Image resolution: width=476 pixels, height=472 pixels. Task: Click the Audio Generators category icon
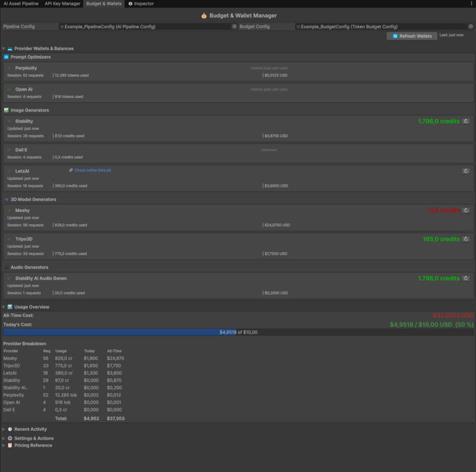click(x=6, y=267)
